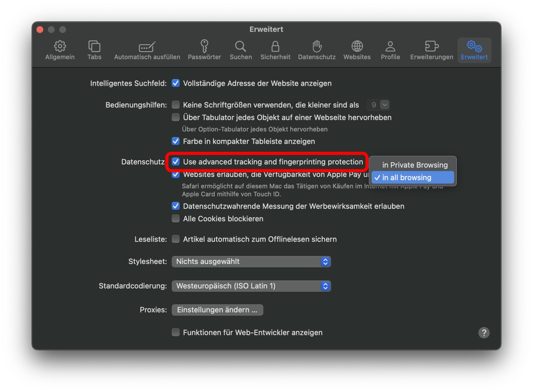
Task: Switch to the Tabs settings pane
Action: 94,50
